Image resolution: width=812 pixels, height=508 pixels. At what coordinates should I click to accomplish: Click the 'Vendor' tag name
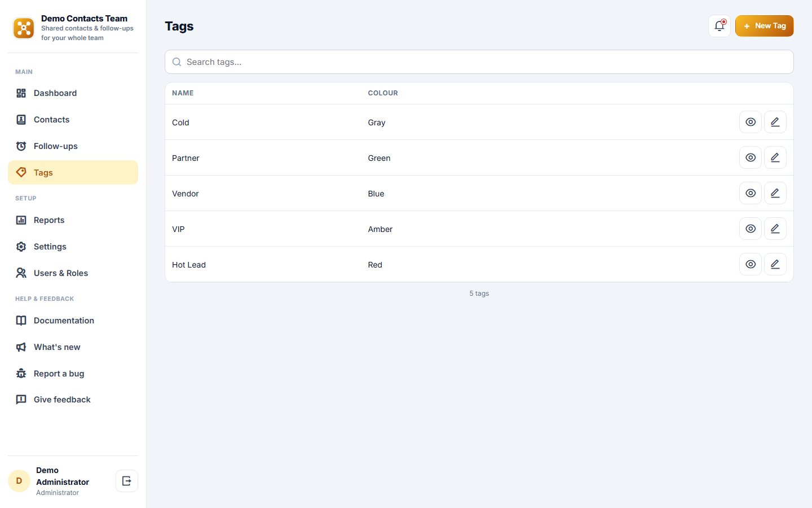186,194
